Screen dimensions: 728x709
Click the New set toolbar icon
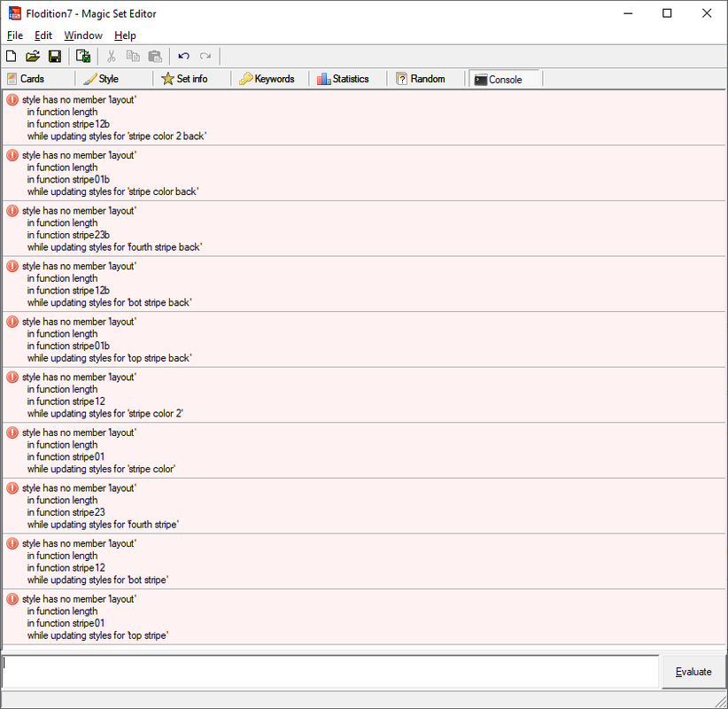12,56
